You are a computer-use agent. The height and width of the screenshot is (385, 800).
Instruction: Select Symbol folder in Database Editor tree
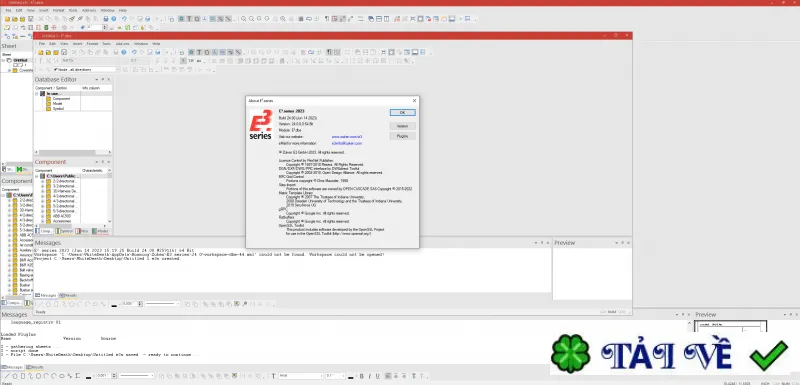(x=58, y=109)
